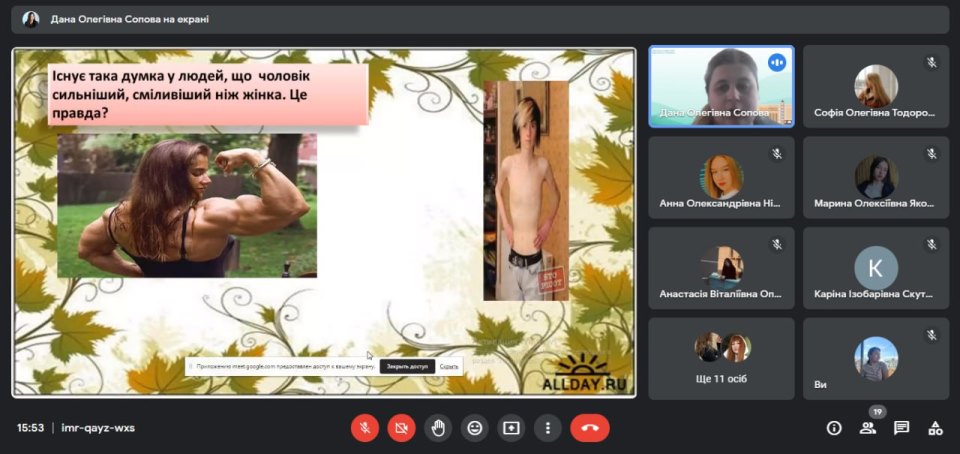This screenshot has width=960, height=454.
Task: Select Каріна Ізобарівна participant tile
Action: (876, 268)
